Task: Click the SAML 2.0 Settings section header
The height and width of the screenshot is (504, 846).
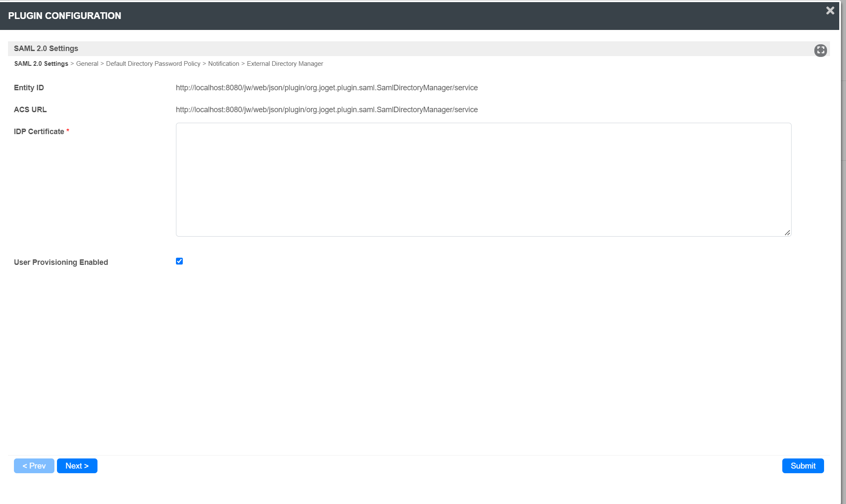Action: (46, 49)
